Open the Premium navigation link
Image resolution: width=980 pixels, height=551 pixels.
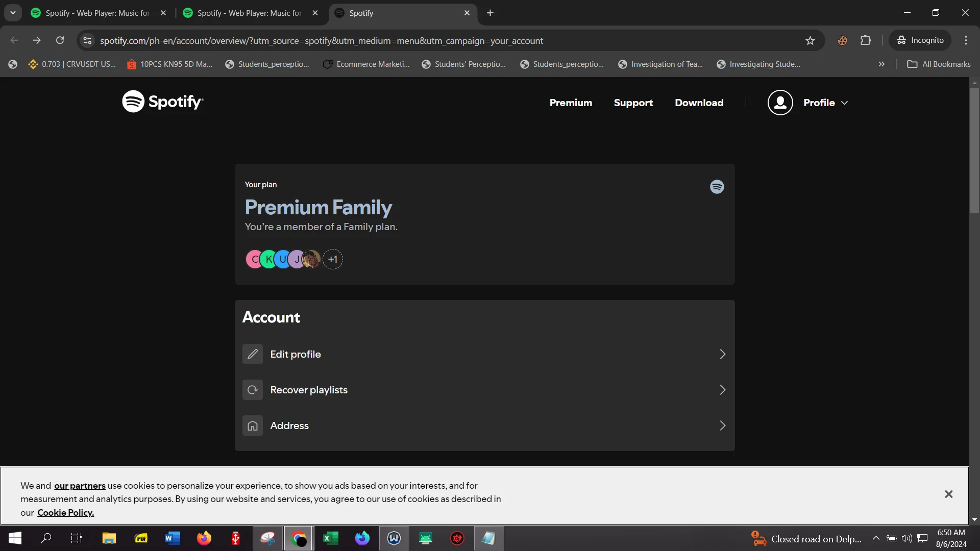(x=571, y=103)
